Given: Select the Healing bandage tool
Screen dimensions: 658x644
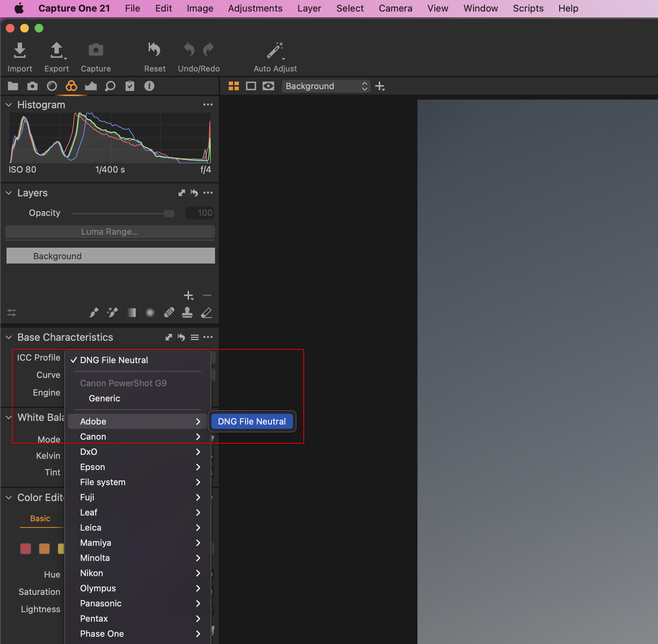Looking at the screenshot, I should [x=169, y=313].
